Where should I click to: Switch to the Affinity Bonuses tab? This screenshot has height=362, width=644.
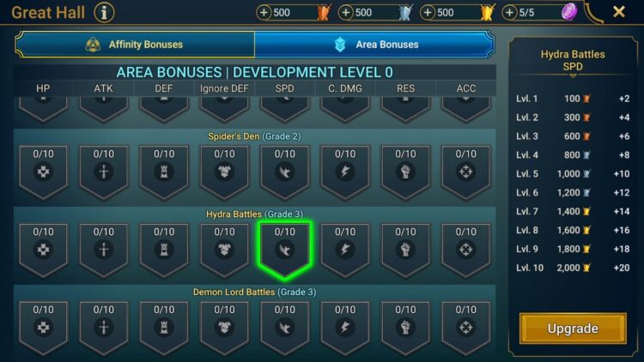pos(135,45)
